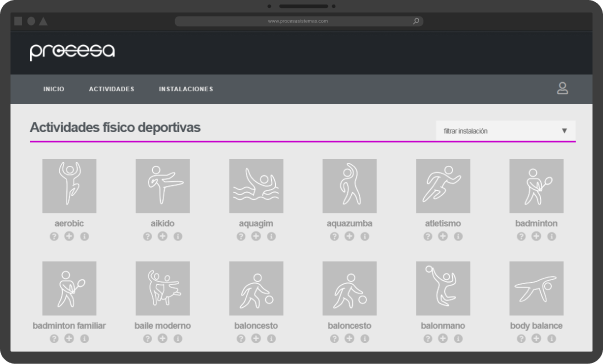Image resolution: width=603 pixels, height=364 pixels.
Task: Click the question mark icon under baile moderno
Action: (147, 339)
